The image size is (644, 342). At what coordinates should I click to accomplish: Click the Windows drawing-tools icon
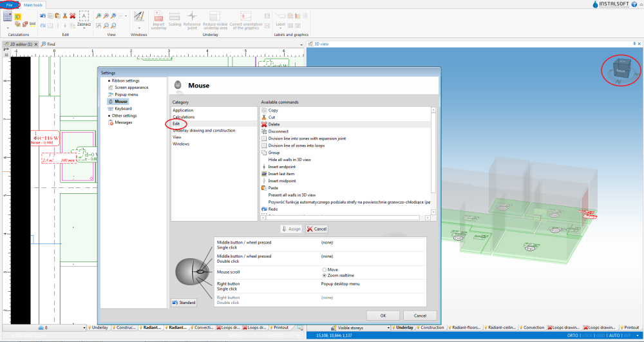click(x=139, y=16)
